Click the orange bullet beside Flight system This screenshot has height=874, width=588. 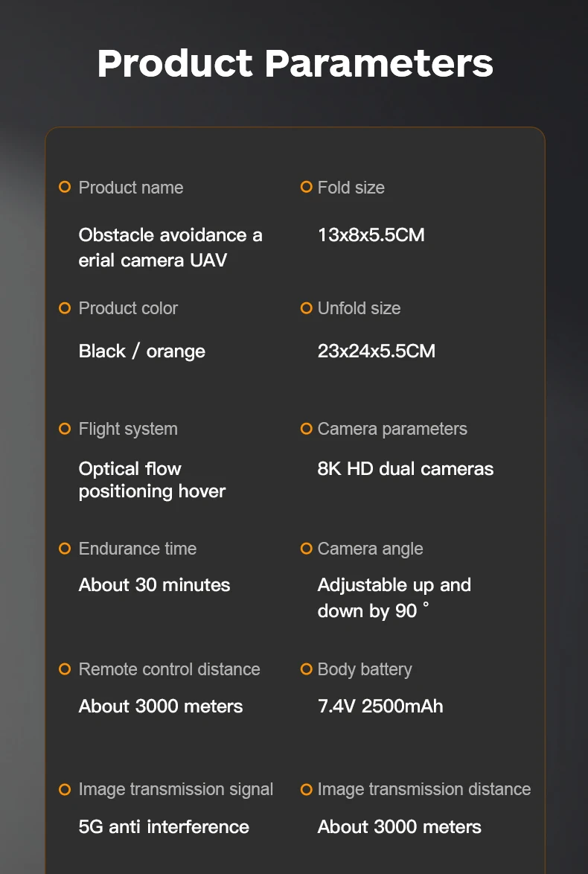point(65,429)
